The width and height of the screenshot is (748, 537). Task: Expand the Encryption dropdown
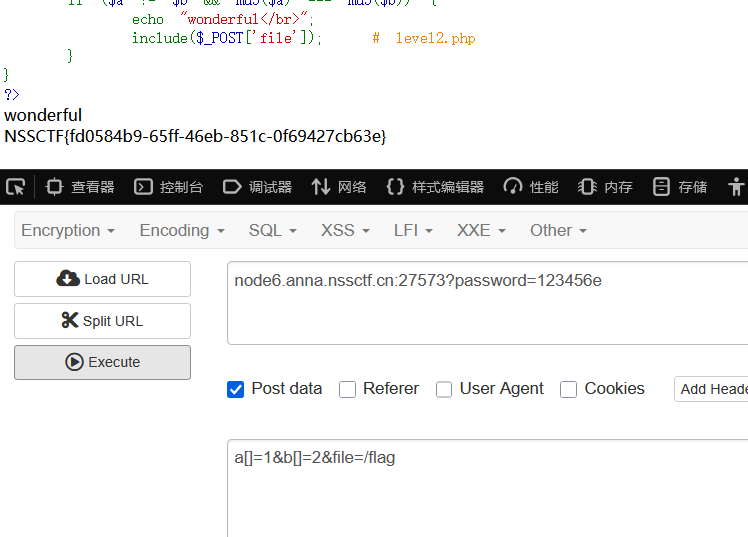pyautogui.click(x=68, y=230)
